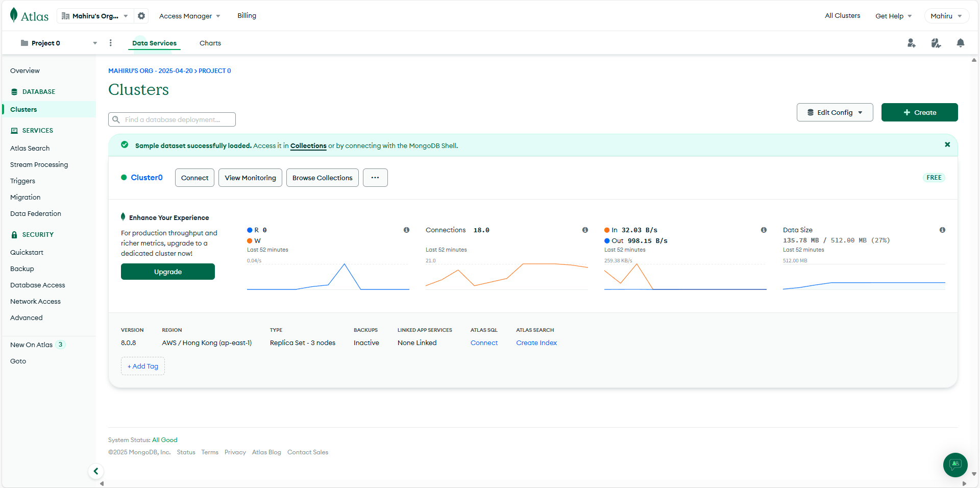Image resolution: width=980 pixels, height=488 pixels.
Task: Open Cluster0 more options ellipsis
Action: (x=375, y=178)
